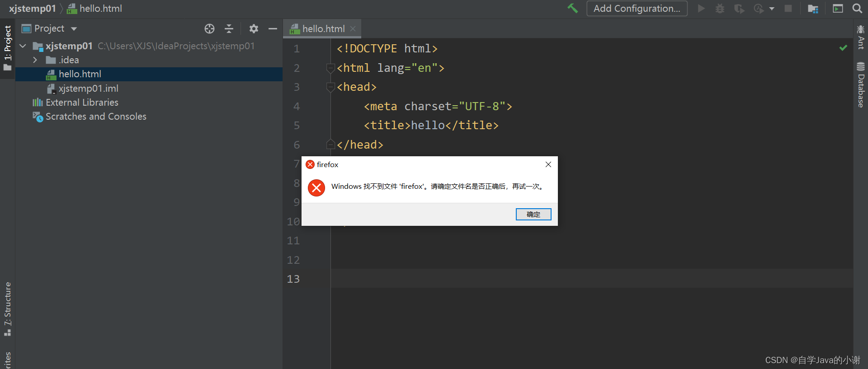This screenshot has width=868, height=369.
Task: Click the Collapse All icon in Project panel
Action: pos(229,29)
